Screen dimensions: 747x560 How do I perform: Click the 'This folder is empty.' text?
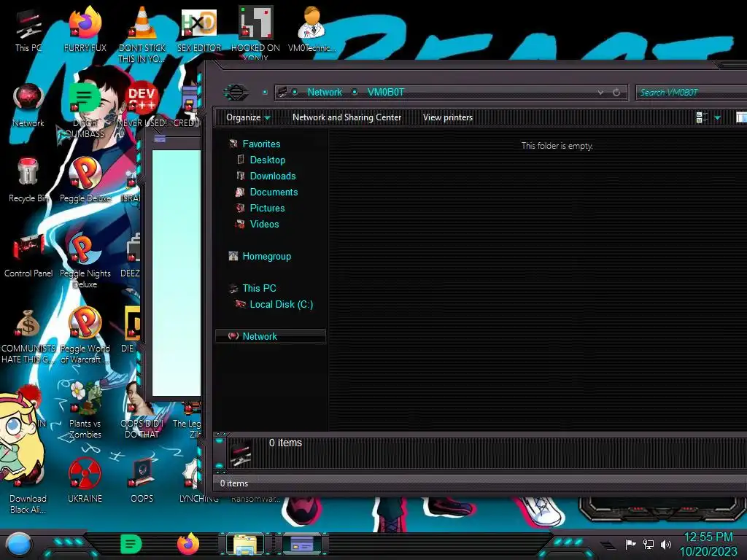(x=557, y=146)
